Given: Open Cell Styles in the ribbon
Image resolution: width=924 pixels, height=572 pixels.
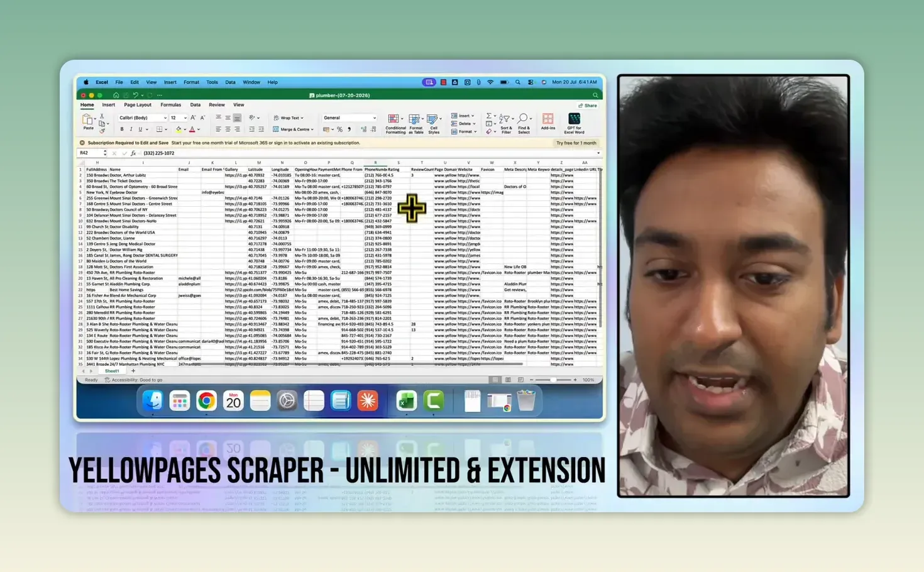Looking at the screenshot, I should point(434,124).
